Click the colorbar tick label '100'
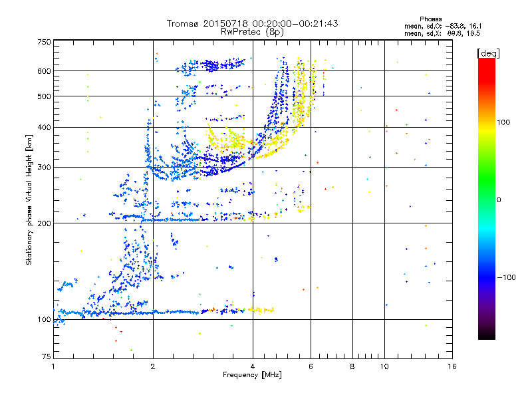This screenshot has width=532, height=399. pyautogui.click(x=503, y=122)
